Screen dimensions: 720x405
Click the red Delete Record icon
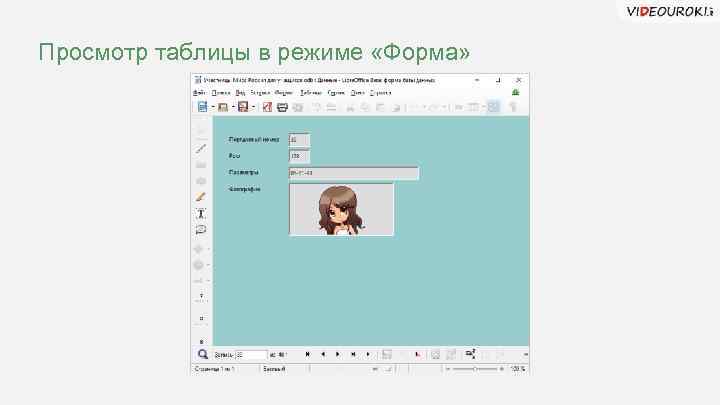[x=417, y=354]
